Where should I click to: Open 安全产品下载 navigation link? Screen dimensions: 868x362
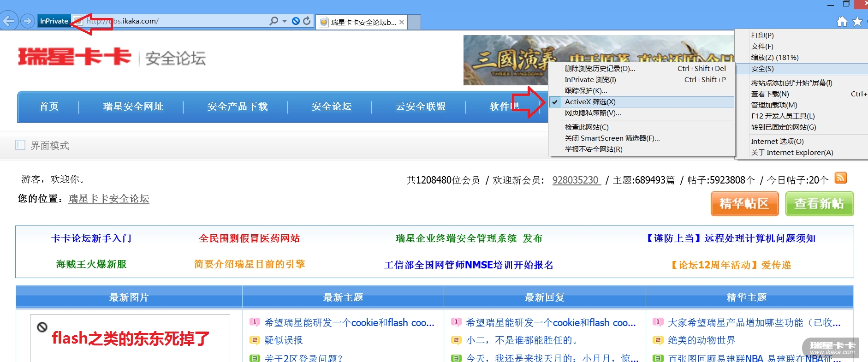pos(238,107)
